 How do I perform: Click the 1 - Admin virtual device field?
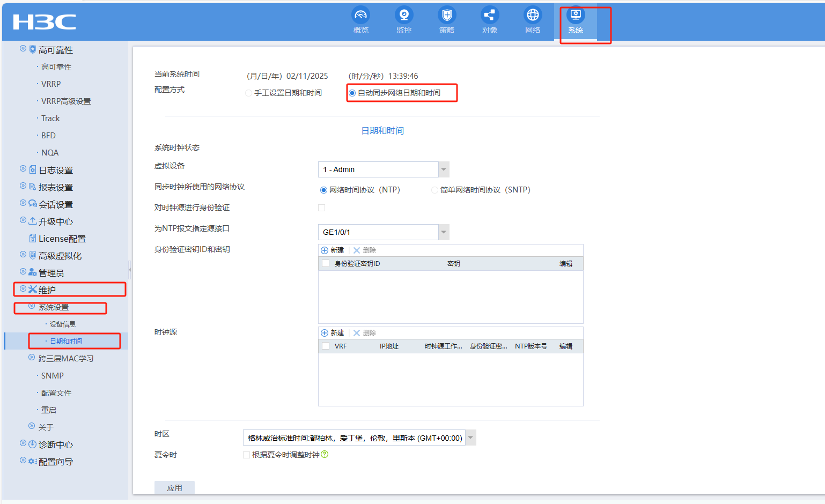pyautogui.click(x=378, y=169)
